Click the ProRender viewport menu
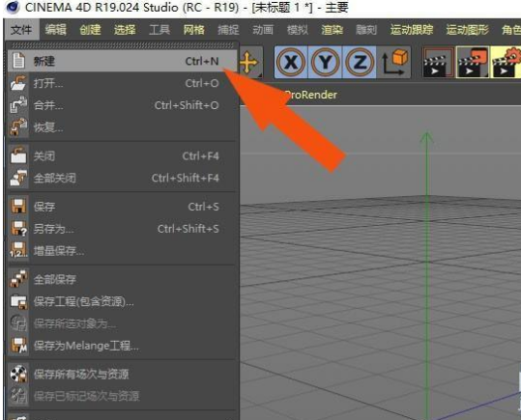Viewport: 521px width, 420px height. pyautogui.click(x=311, y=95)
